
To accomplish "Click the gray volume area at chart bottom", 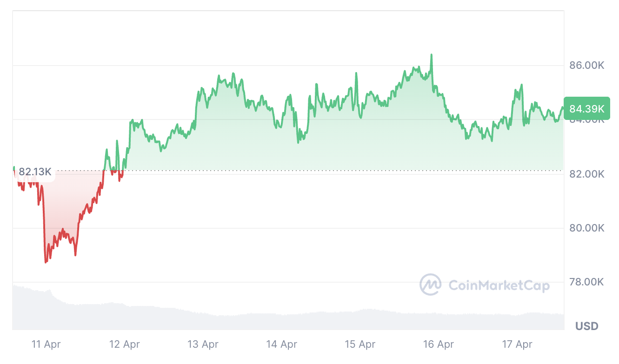I will click(279, 321).
